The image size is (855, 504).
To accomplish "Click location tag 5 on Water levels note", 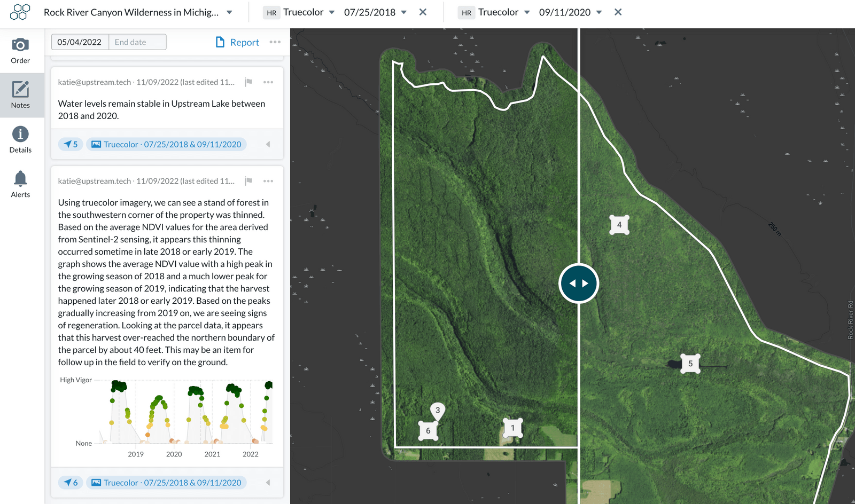I will click(71, 144).
